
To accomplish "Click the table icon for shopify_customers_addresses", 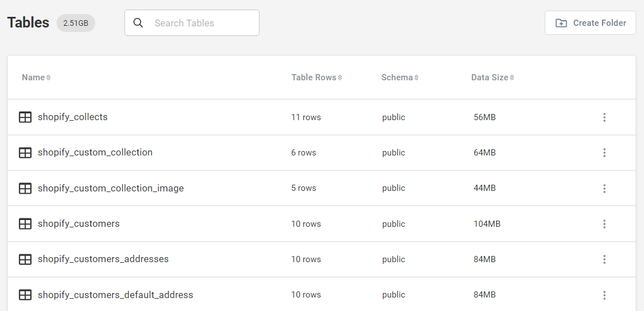I will pyautogui.click(x=25, y=259).
